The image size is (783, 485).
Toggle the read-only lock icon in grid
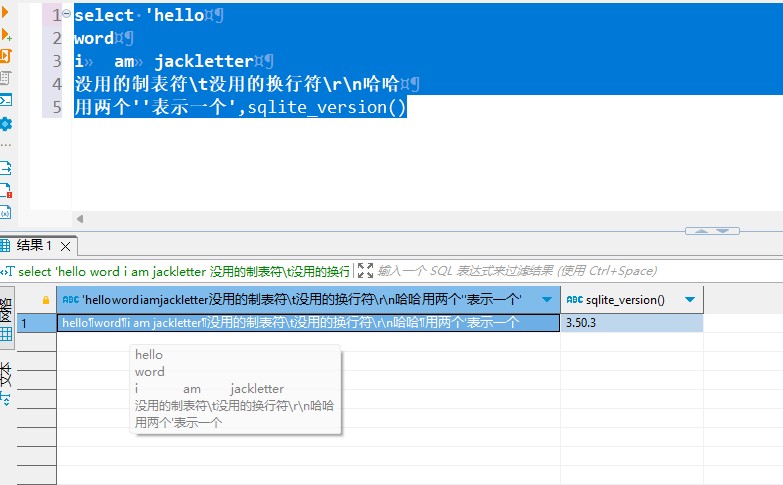(46, 300)
